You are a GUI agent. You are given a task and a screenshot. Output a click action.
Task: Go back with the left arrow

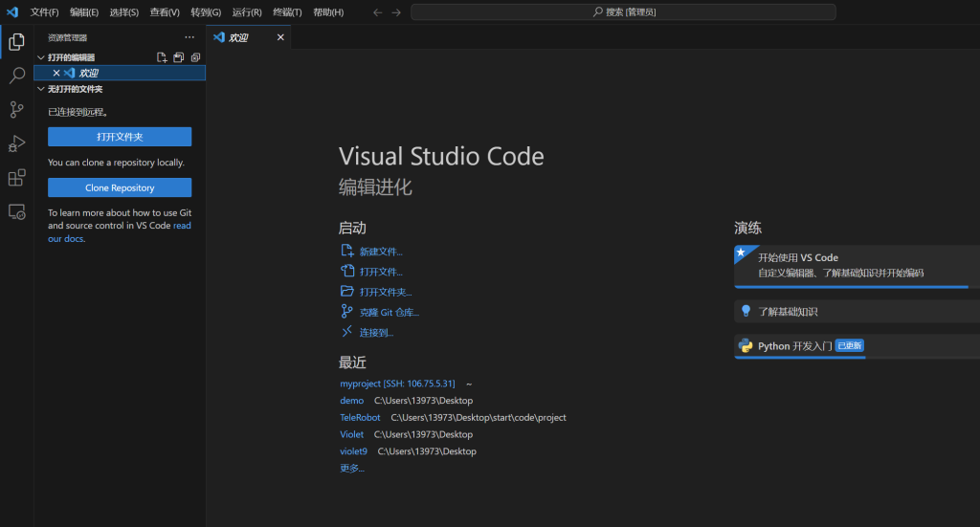pyautogui.click(x=377, y=11)
